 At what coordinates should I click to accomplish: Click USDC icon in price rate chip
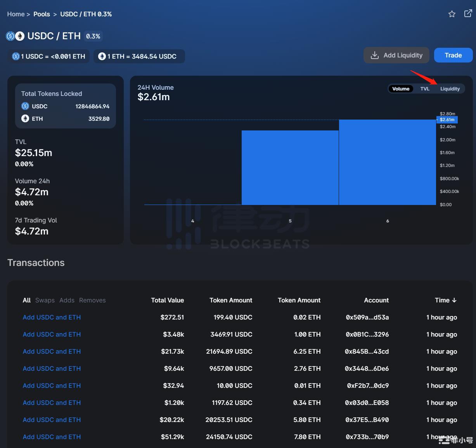[16, 56]
